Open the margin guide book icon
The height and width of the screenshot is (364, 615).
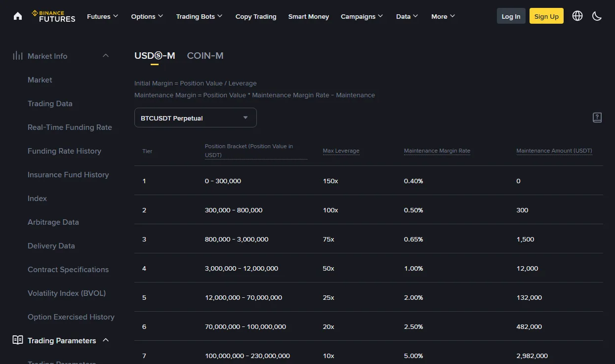(597, 118)
